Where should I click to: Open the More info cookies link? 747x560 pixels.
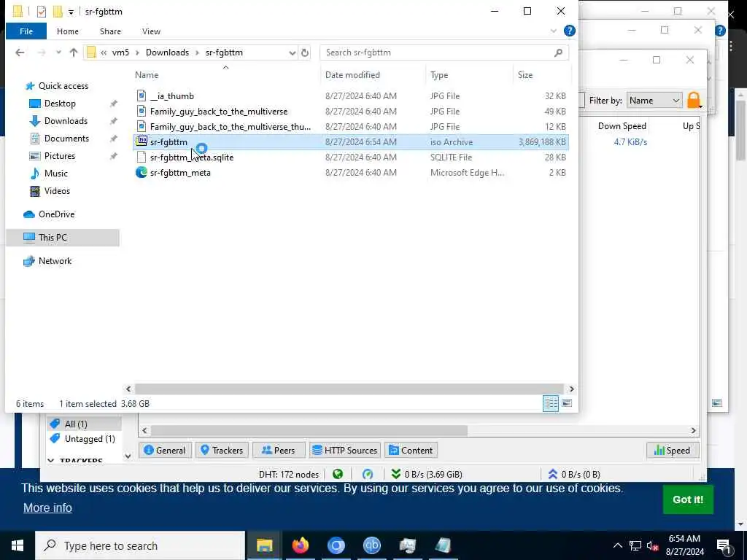(x=47, y=507)
